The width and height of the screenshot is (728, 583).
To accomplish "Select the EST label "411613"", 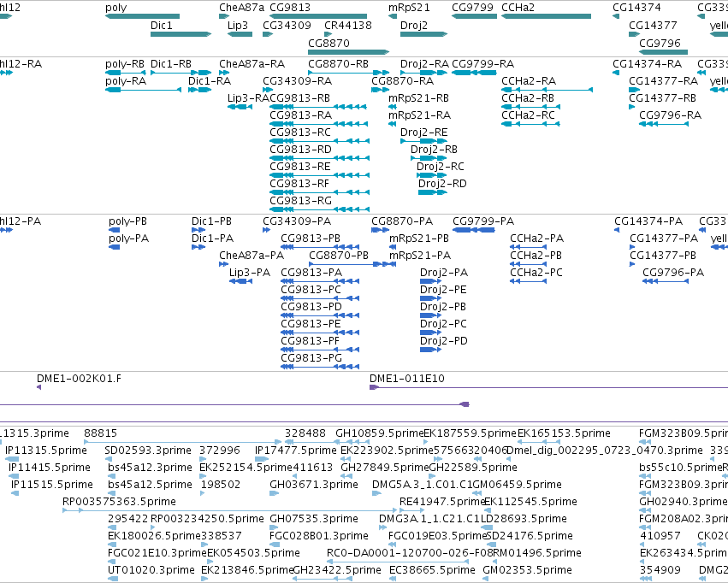I will point(312,468).
